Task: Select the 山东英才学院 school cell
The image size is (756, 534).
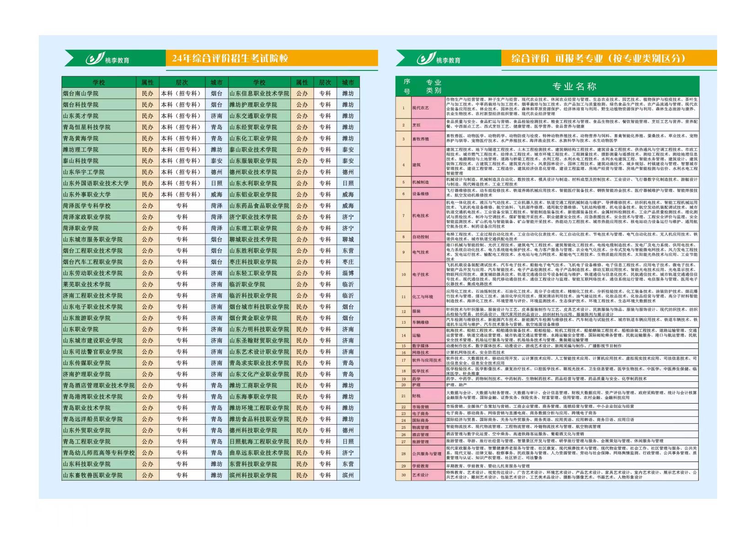Action: click(99, 116)
